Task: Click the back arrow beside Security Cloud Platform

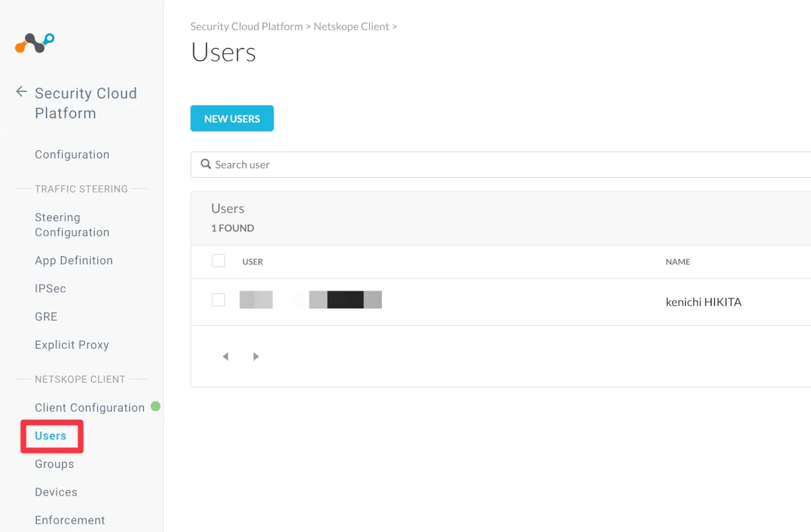Action: coord(22,92)
